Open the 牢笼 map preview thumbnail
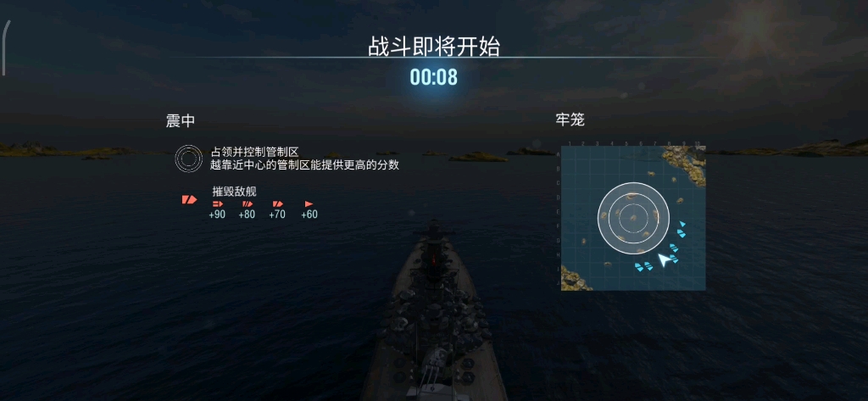The image size is (868, 401). [x=633, y=218]
